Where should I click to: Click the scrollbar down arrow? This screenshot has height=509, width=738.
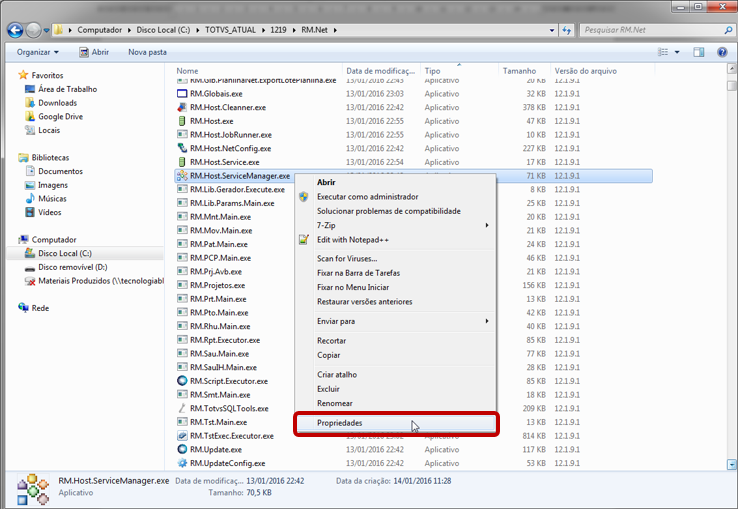(x=731, y=465)
